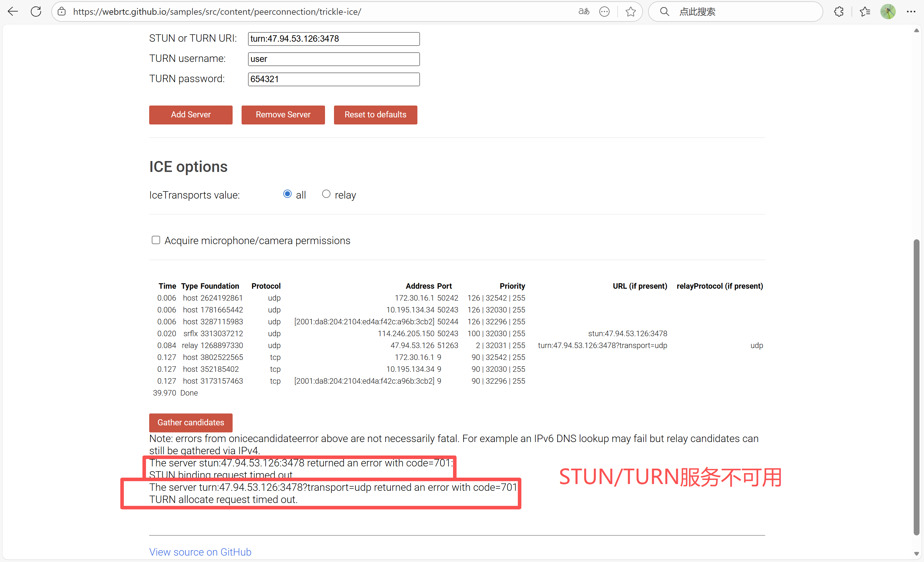This screenshot has width=924, height=562.
Task: Click the Gather candidates button
Action: point(191,422)
